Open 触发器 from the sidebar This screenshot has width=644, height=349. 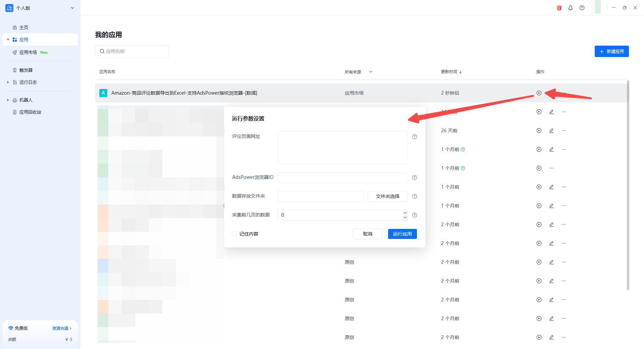click(x=26, y=70)
